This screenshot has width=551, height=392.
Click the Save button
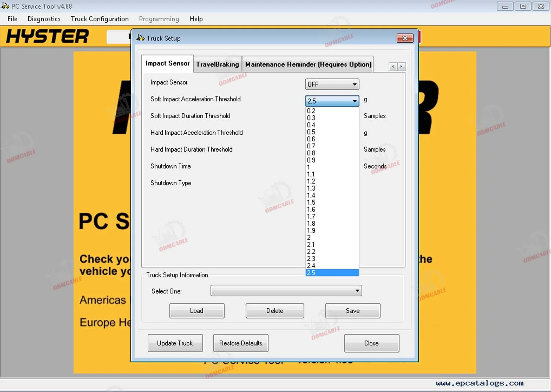pyautogui.click(x=352, y=310)
